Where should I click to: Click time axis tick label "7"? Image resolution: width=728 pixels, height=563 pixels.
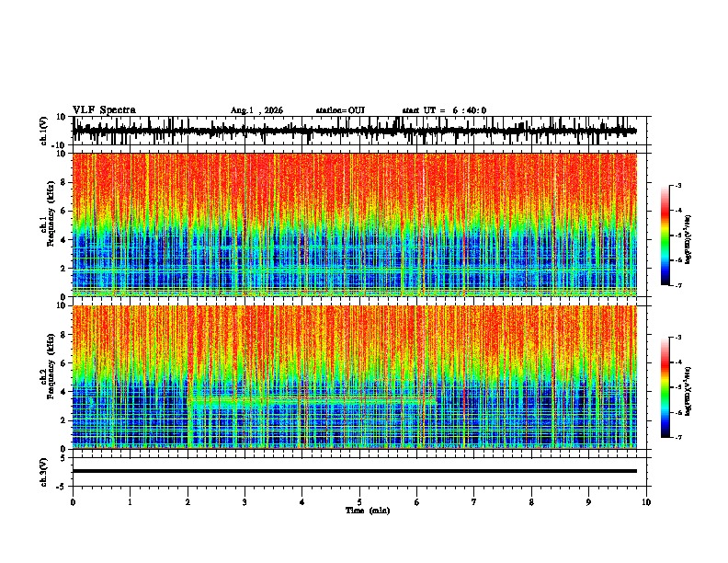474,502
